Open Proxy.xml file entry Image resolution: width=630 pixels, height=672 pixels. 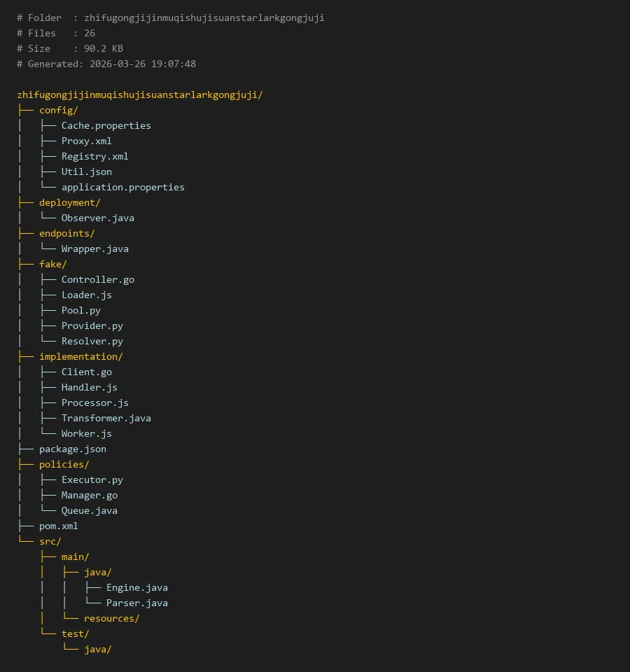pos(86,141)
